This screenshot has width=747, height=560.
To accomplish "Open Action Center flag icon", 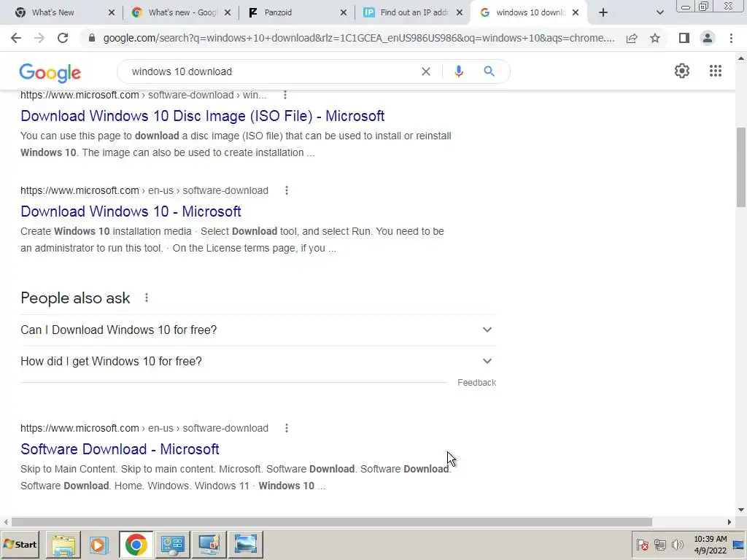I will tap(642, 544).
